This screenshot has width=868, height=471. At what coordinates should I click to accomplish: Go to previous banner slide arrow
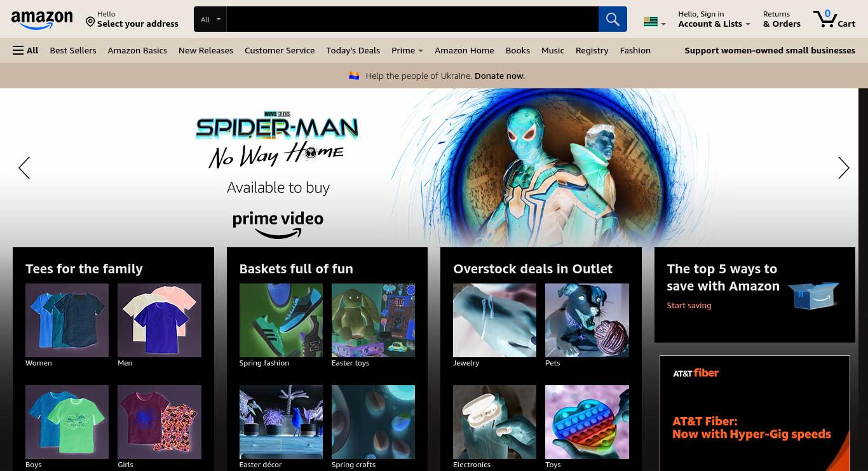click(x=24, y=168)
